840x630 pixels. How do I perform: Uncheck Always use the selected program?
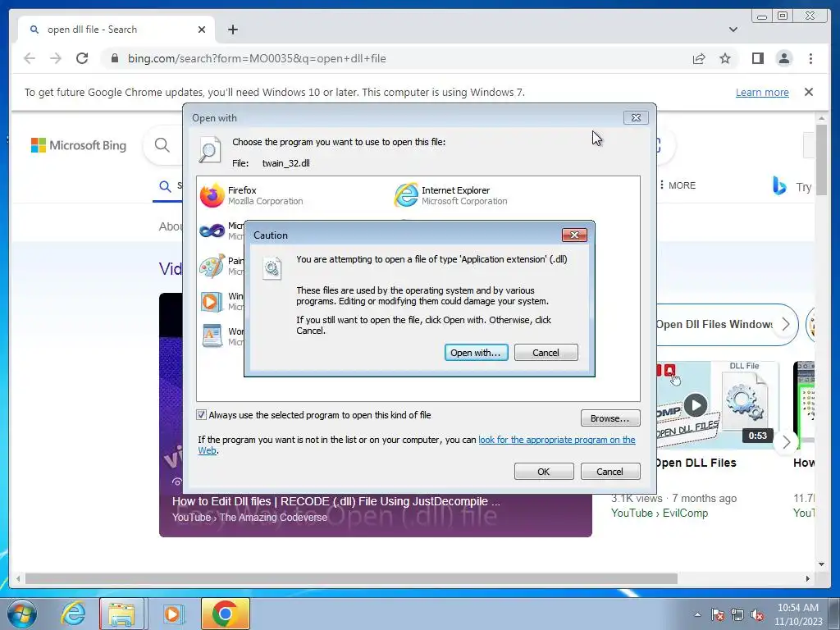pyautogui.click(x=202, y=414)
